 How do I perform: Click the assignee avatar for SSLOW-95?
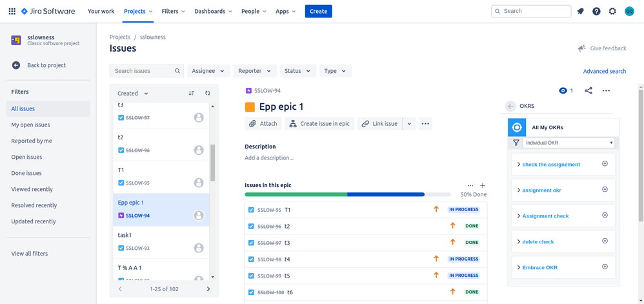click(199, 183)
